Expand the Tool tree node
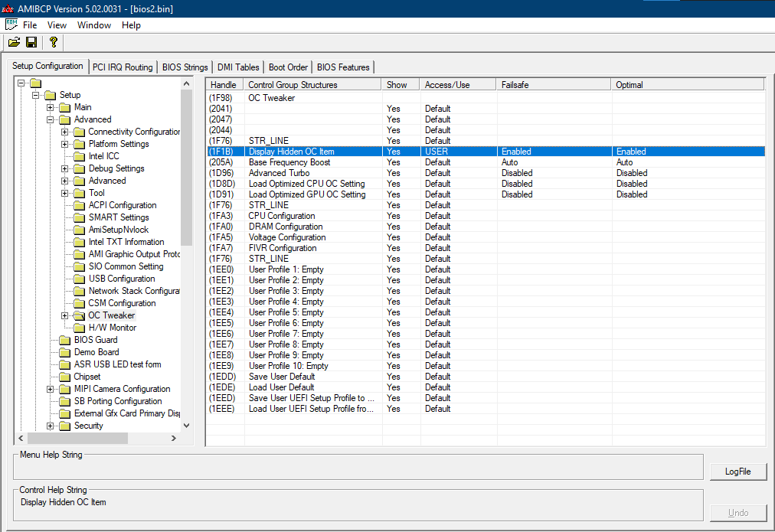775x532 pixels. (65, 193)
